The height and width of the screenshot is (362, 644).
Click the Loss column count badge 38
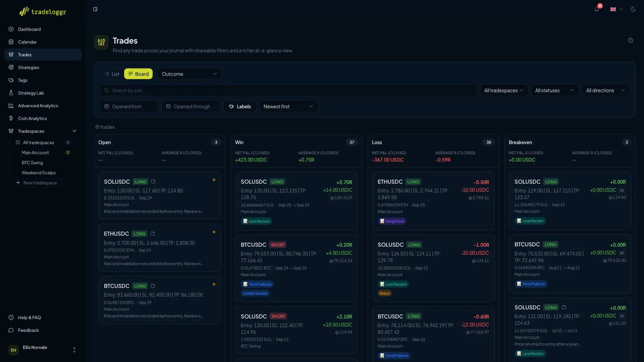[489, 142]
